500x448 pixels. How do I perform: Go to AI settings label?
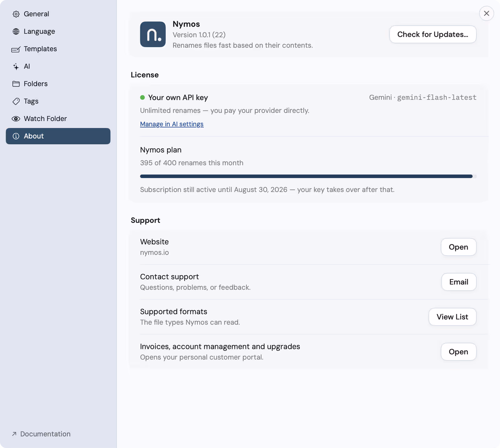(x=27, y=66)
